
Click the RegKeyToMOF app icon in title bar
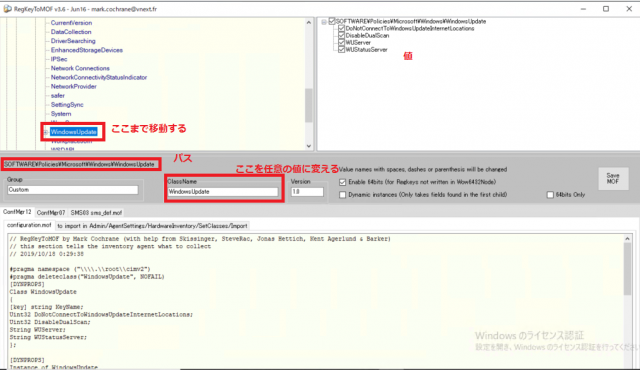[x=7, y=9]
